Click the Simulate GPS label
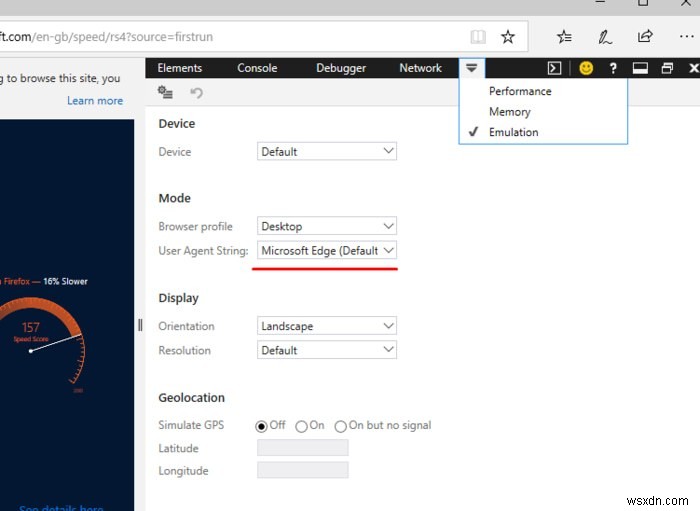Screen dimensions: 700x511 (x=191, y=425)
